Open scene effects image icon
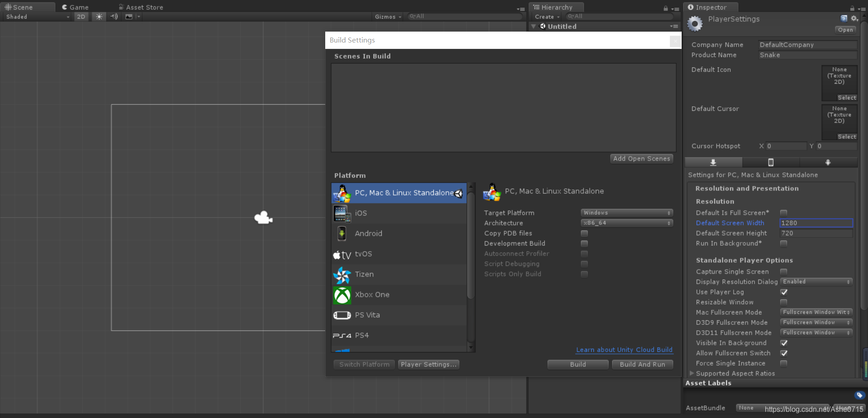The width and height of the screenshot is (868, 418). pos(129,17)
